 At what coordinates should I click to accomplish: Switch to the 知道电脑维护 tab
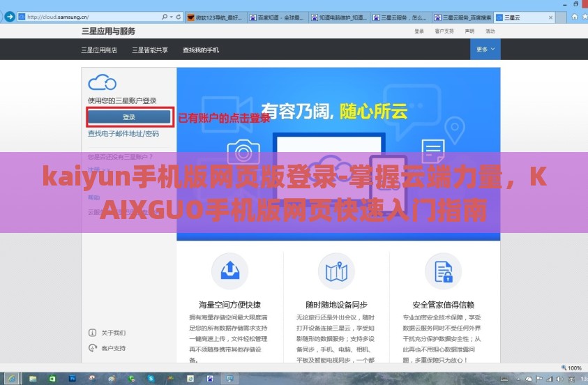click(x=340, y=17)
